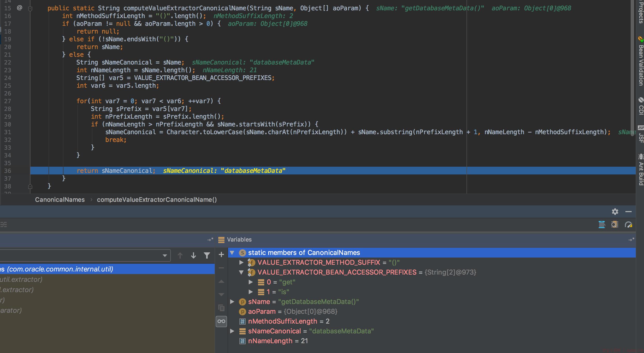Open debug panel settings gear
The image size is (644, 353).
click(615, 212)
